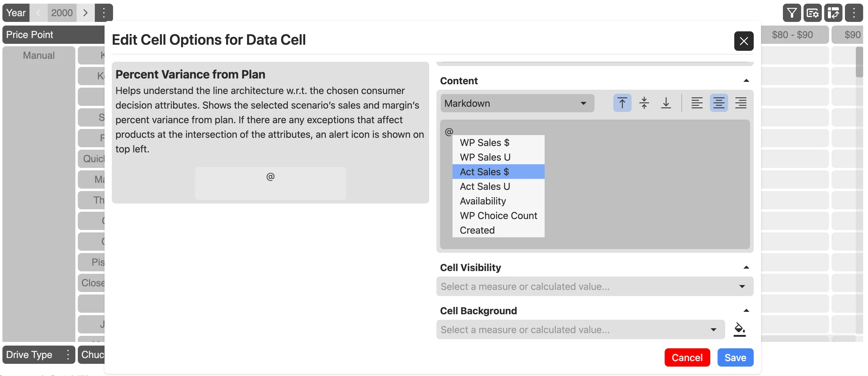Open the Cell Visibility measure dropdown
Image resolution: width=868 pixels, height=376 pixels.
(x=594, y=286)
